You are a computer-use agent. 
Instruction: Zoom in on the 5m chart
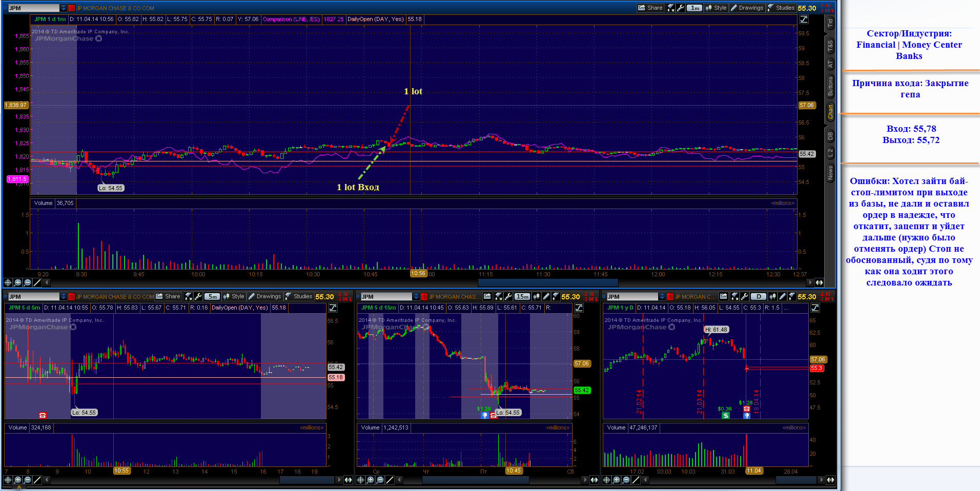(18, 480)
